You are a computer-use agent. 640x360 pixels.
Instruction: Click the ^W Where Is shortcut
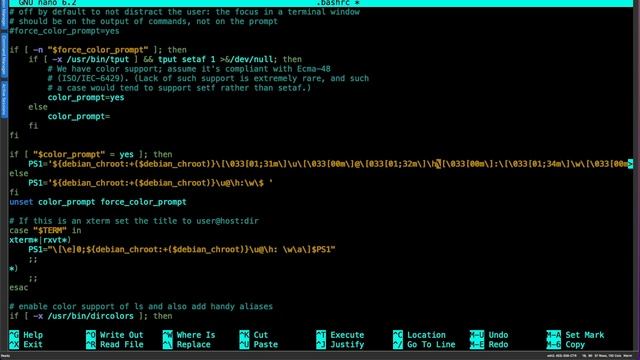tap(189, 335)
